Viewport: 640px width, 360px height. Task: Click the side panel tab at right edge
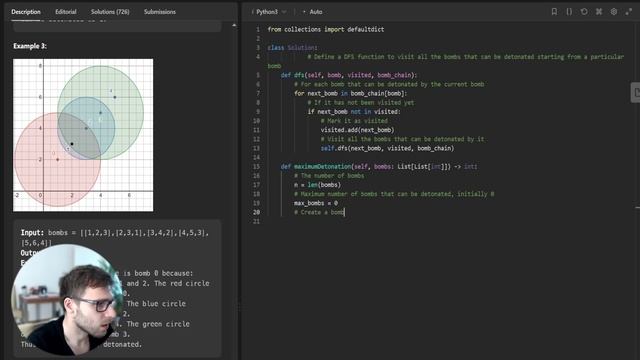tap(636, 93)
